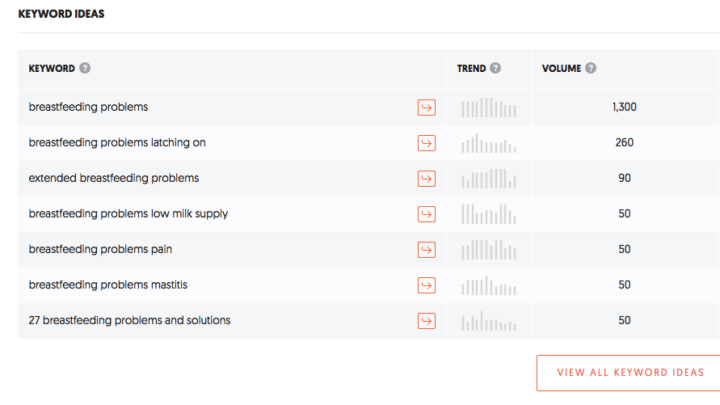The height and width of the screenshot is (405, 720).
Task: Open arrow icon for extended breastfeeding problems
Action: click(x=427, y=179)
